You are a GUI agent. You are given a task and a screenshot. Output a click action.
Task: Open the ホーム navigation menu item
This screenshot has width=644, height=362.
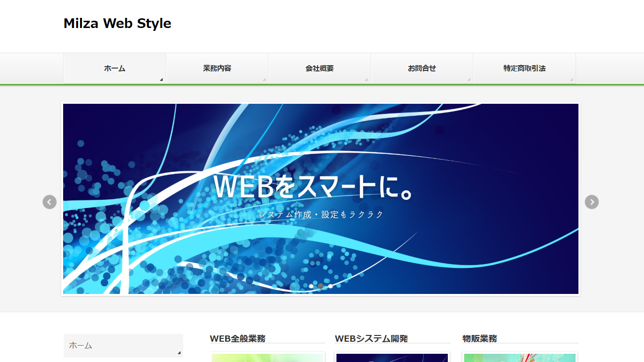[115, 69]
